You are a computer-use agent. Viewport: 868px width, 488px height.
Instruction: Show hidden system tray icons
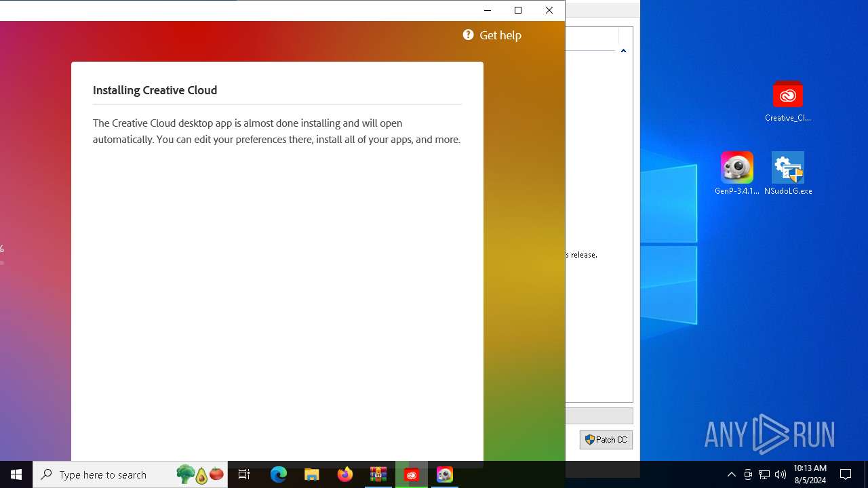click(731, 474)
